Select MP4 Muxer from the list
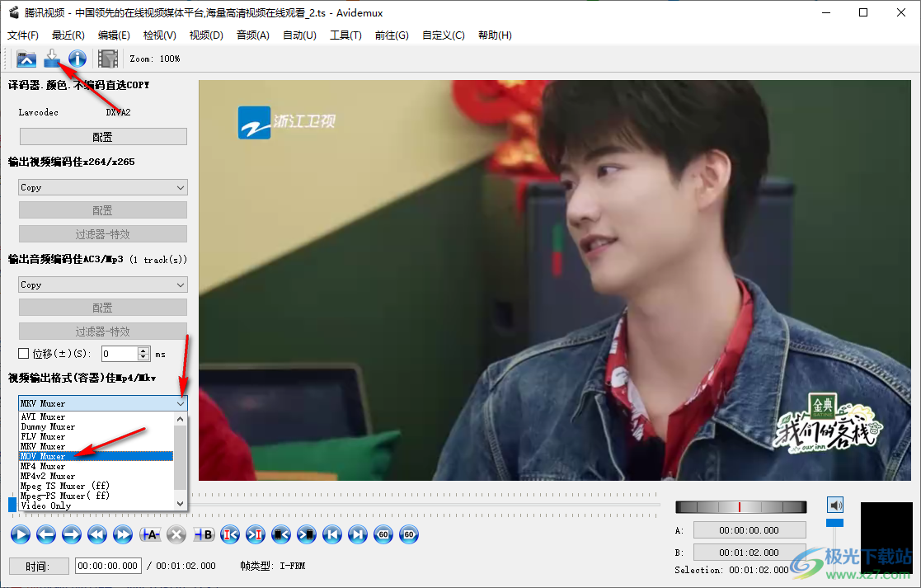921x588 pixels. tap(43, 466)
